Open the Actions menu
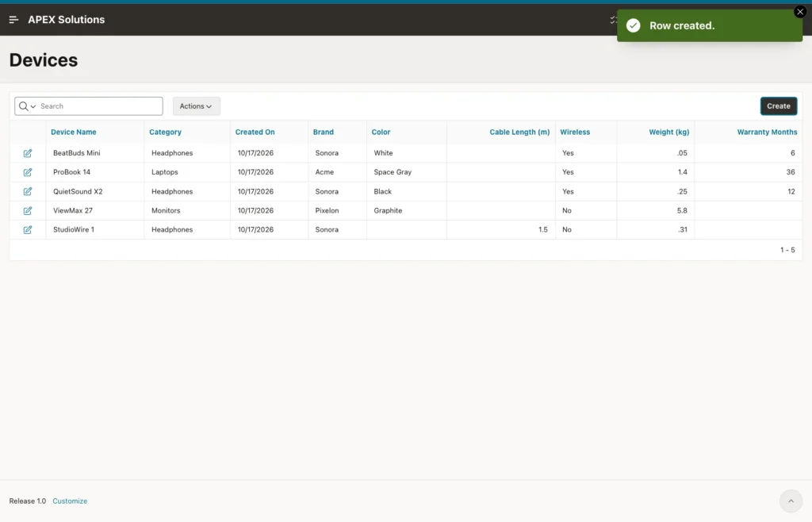 (x=197, y=106)
